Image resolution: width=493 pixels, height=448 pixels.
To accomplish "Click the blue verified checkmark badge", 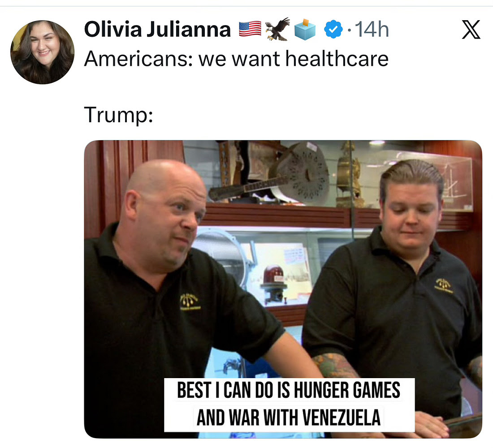I will click(x=333, y=29).
